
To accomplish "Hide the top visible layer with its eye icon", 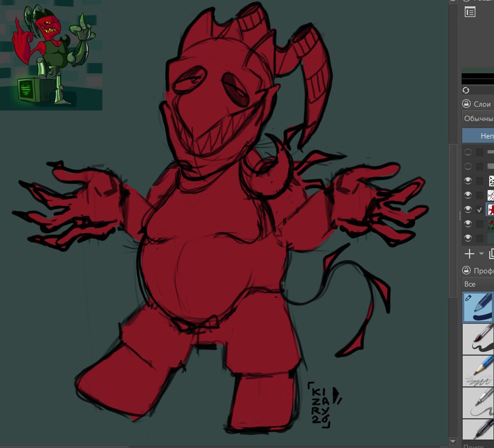I will coord(467,180).
